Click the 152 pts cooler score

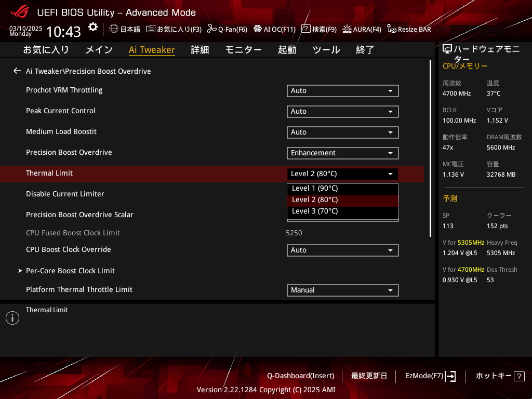point(497,227)
